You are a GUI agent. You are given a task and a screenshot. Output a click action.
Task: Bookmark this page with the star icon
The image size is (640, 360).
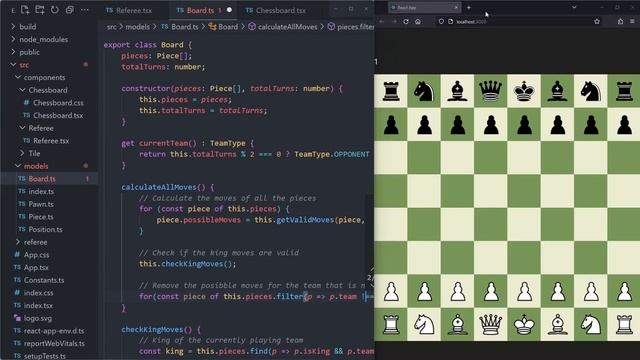pos(597,21)
